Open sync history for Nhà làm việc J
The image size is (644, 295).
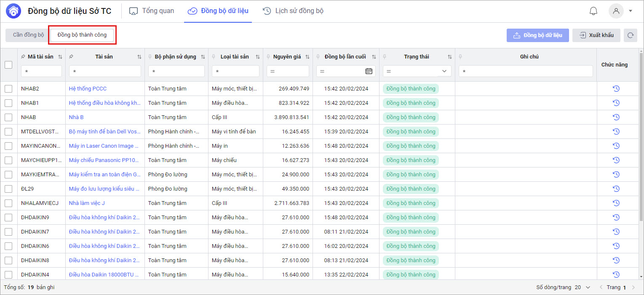tap(616, 203)
